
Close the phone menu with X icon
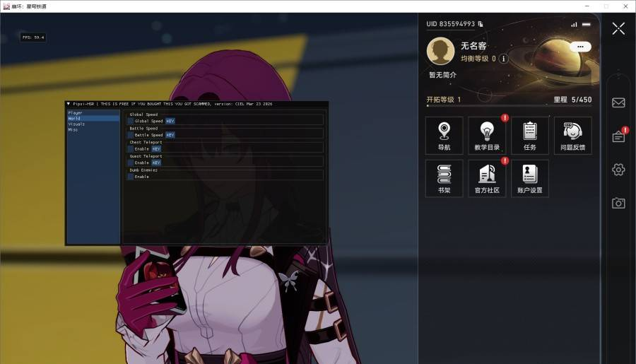click(x=618, y=28)
